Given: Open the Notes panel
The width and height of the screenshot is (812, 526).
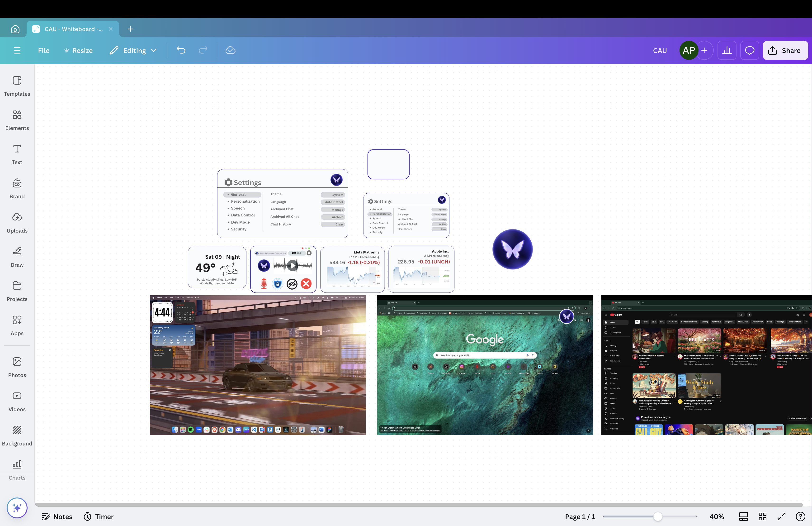Looking at the screenshot, I should click(57, 516).
